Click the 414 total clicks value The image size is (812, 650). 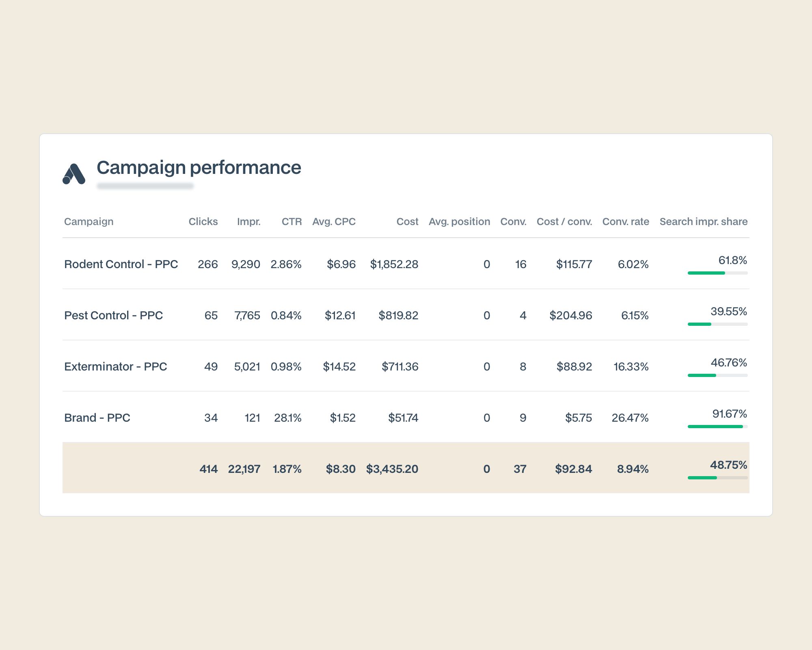click(209, 469)
